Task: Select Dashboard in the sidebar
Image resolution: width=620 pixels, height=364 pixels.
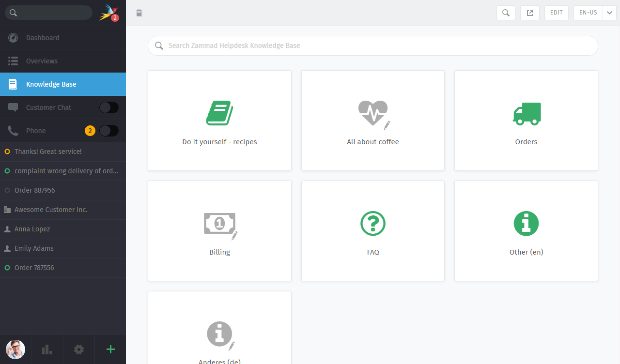Action: click(43, 37)
